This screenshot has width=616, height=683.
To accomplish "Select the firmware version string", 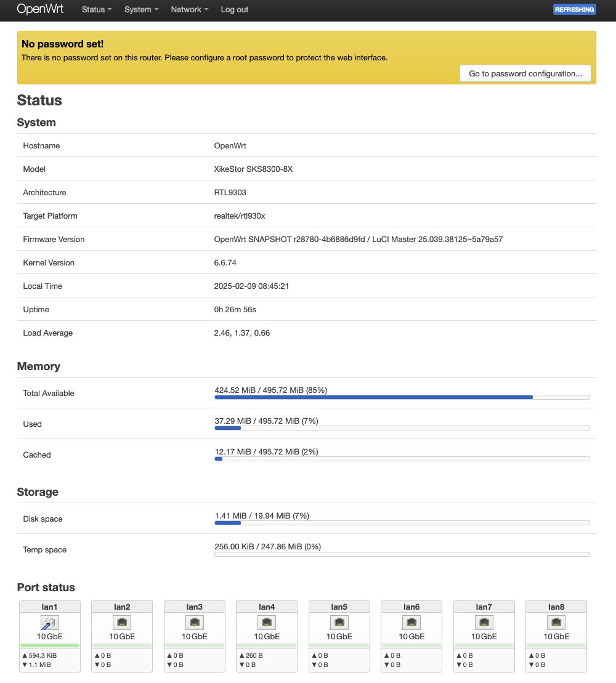I will point(358,239).
